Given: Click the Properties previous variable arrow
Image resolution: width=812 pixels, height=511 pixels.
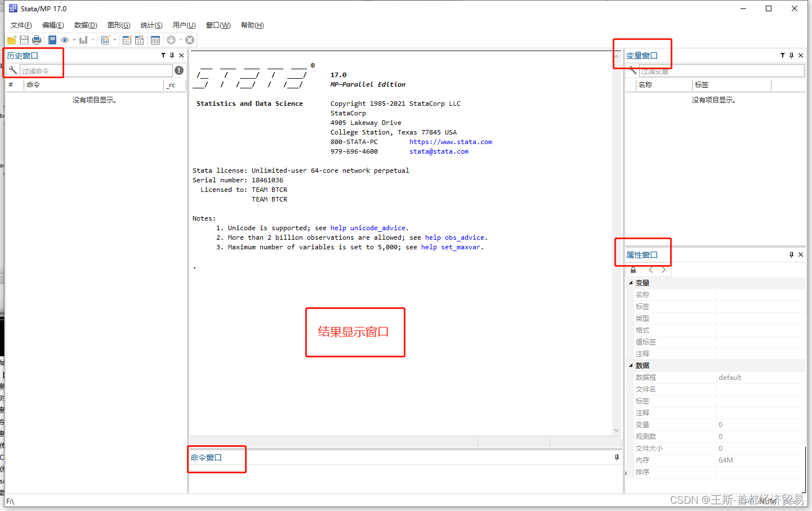Looking at the screenshot, I should [651, 270].
